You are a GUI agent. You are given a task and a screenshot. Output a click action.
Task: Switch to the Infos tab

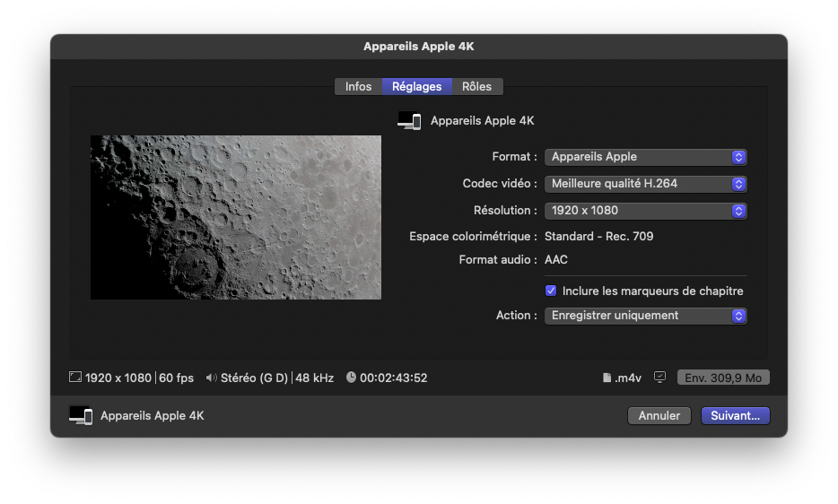coord(358,87)
